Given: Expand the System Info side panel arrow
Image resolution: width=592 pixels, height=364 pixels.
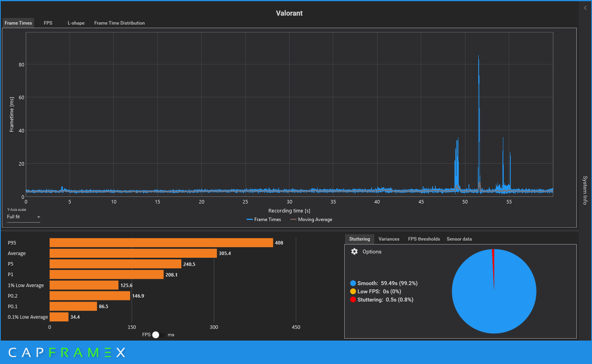Looking at the screenshot, I should point(585,8).
